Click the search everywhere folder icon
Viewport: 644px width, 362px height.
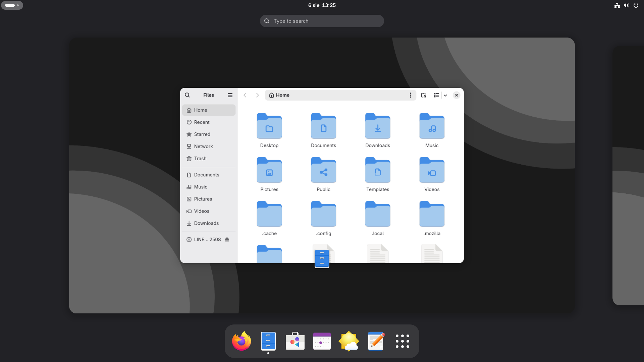(x=424, y=95)
